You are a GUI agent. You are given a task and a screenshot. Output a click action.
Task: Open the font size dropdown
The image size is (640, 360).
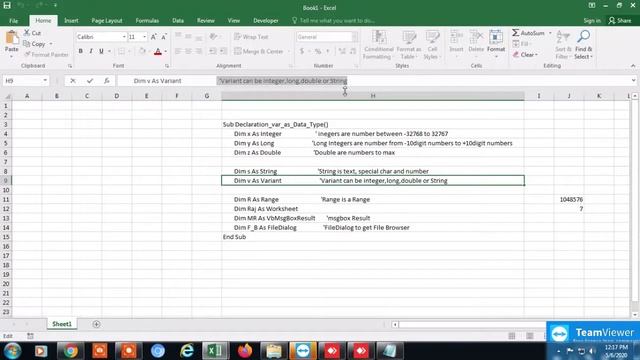(144, 37)
